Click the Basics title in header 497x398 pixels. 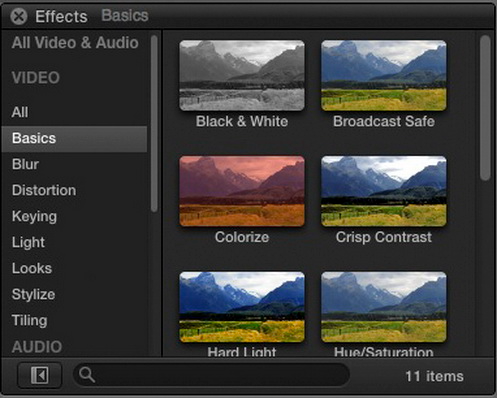[x=125, y=15]
